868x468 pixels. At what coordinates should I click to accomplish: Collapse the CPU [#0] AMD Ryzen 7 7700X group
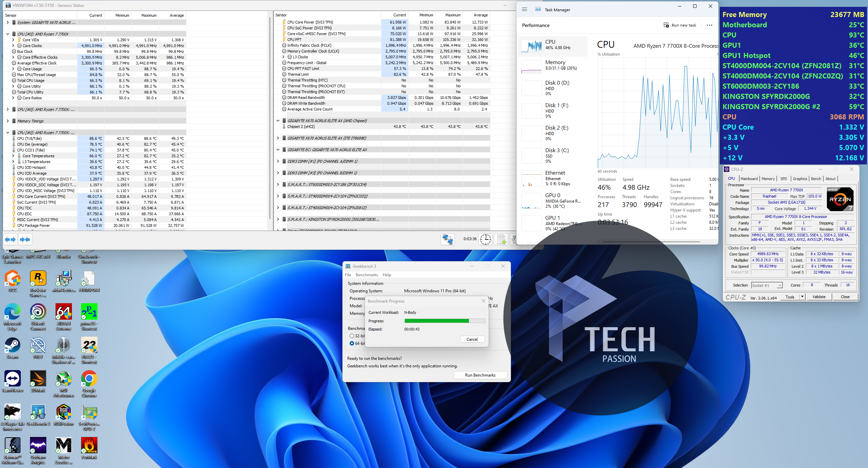tap(7, 34)
